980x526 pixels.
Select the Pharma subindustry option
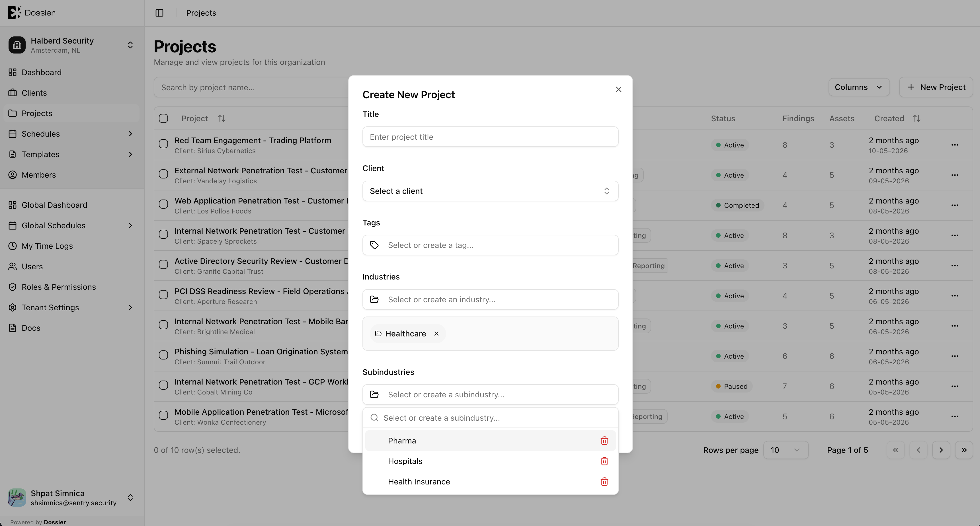pyautogui.click(x=490, y=440)
